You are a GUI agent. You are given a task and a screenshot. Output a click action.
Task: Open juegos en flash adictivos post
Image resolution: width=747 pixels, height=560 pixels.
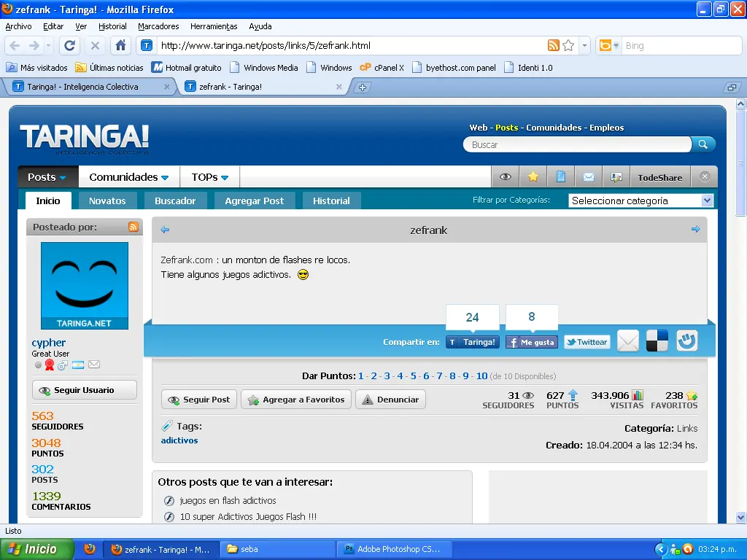click(x=228, y=500)
